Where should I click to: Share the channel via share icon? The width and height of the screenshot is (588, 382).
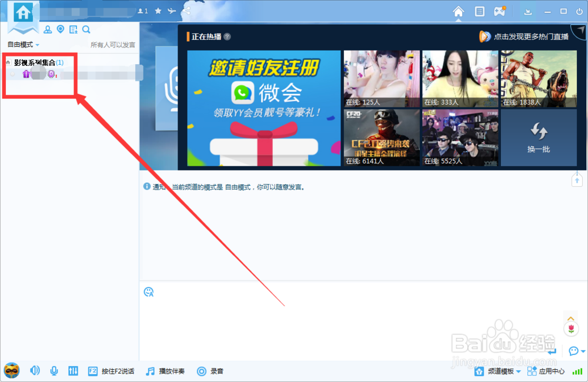186,11
